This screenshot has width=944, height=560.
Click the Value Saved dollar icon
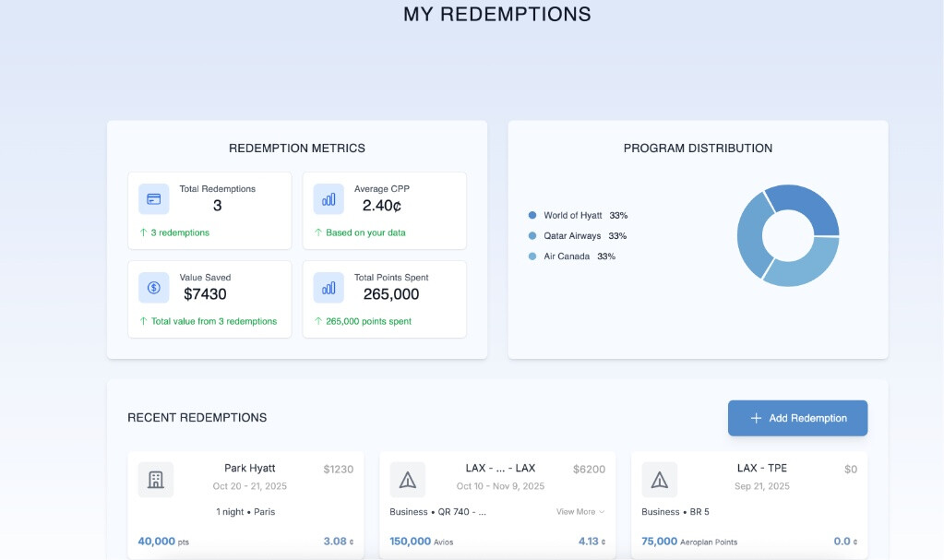point(154,287)
